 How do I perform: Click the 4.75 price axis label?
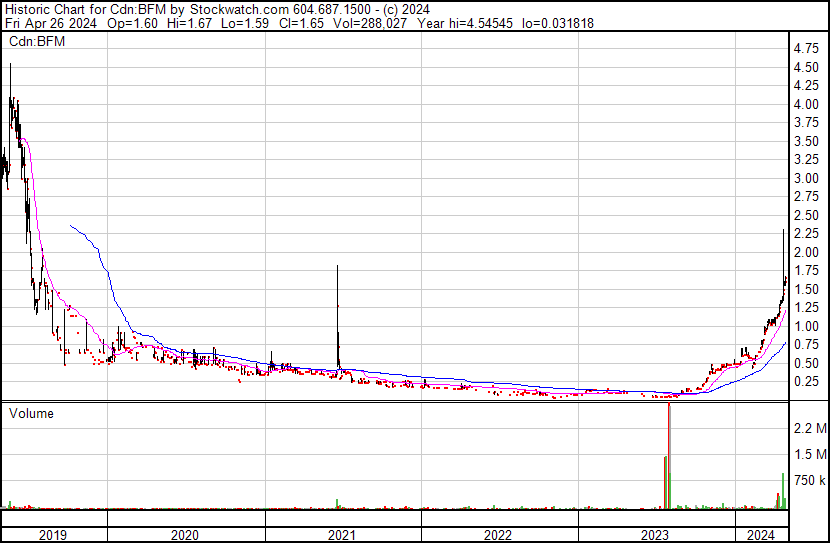pyautogui.click(x=804, y=48)
